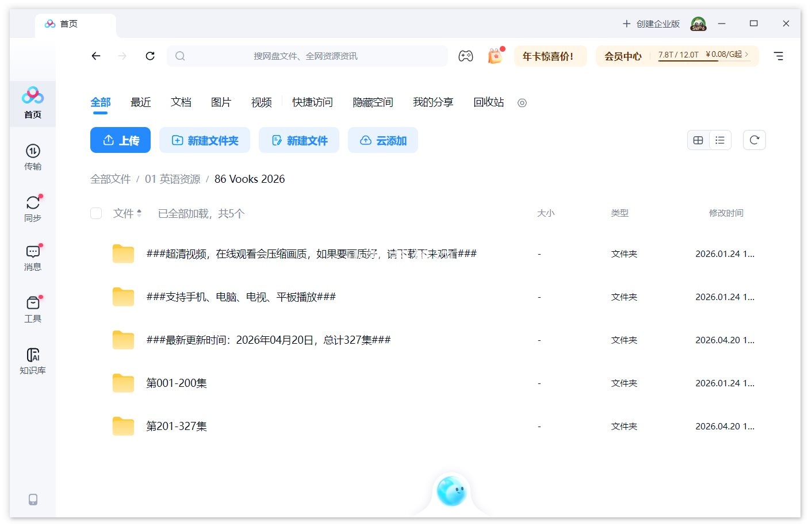Click the 上传 upload button
The image size is (812, 530).
pyautogui.click(x=120, y=140)
